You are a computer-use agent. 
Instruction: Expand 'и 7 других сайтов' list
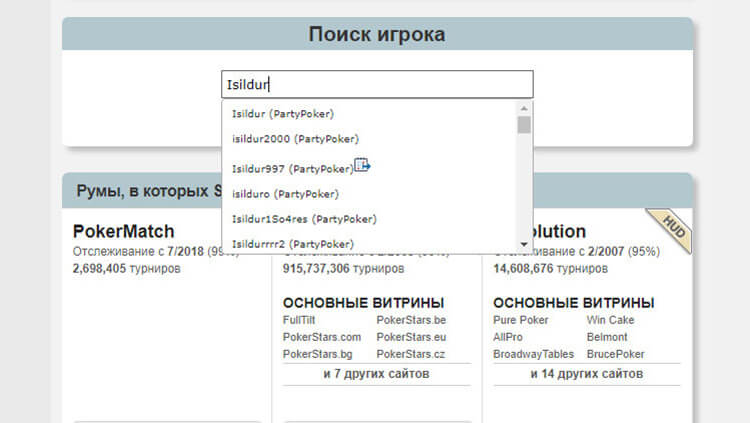[376, 374]
